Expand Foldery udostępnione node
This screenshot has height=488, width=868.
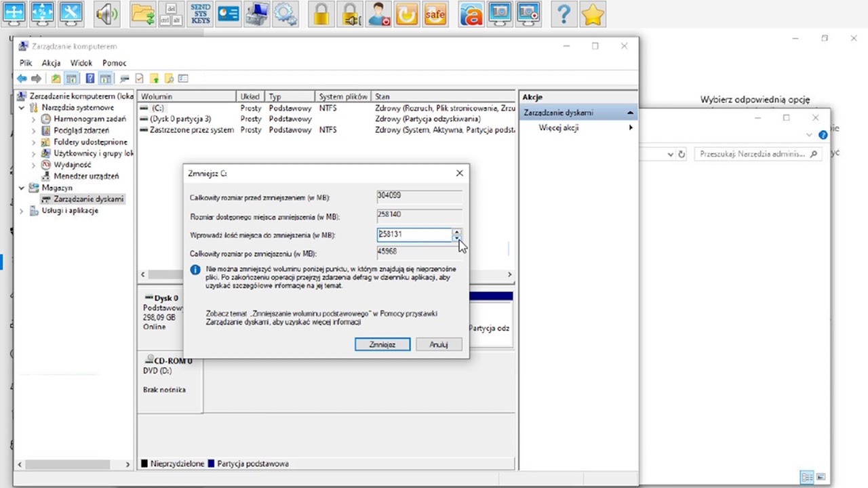[x=33, y=142]
